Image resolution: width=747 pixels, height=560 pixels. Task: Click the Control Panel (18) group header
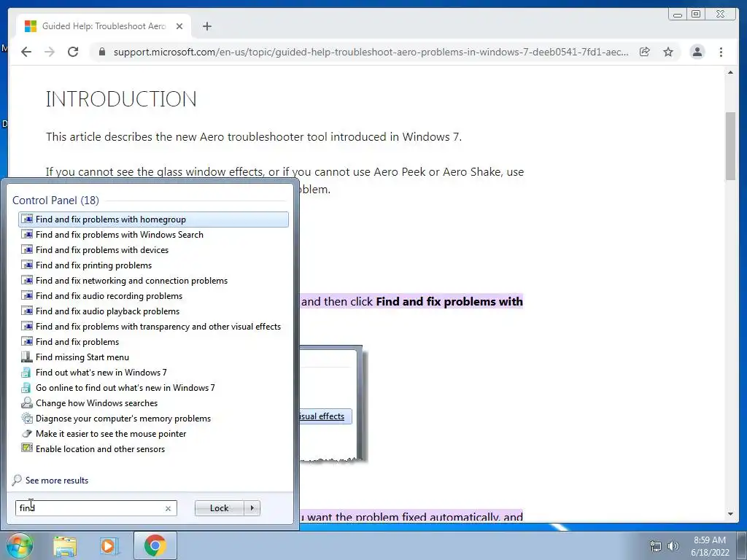tap(55, 201)
